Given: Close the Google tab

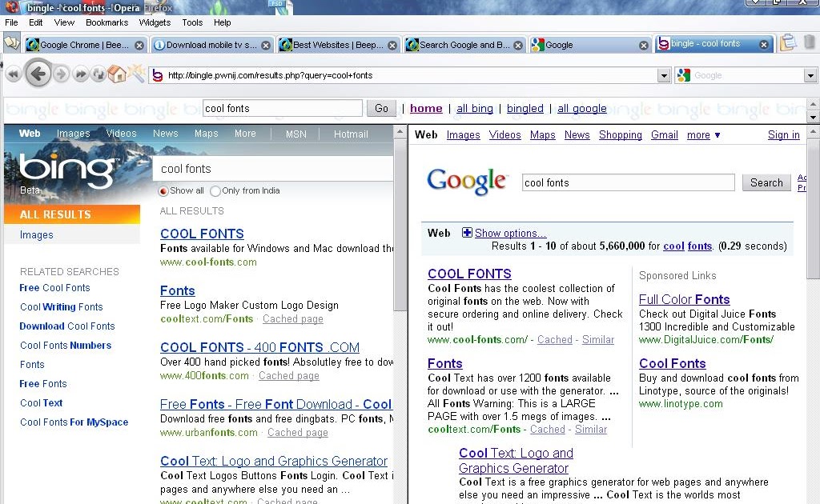Looking at the screenshot, I should coord(644,46).
